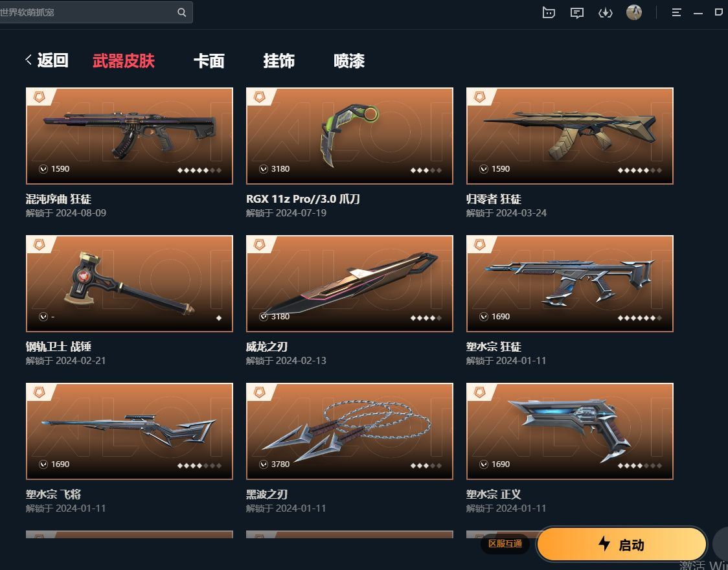Click VP coin icon on 钢轨卫士 战锤

tap(43, 317)
